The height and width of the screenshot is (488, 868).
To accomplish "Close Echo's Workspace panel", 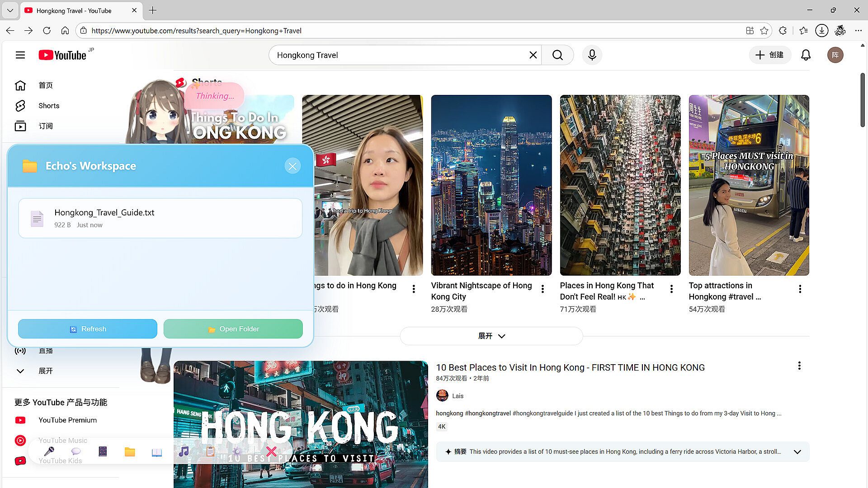I will click(292, 166).
